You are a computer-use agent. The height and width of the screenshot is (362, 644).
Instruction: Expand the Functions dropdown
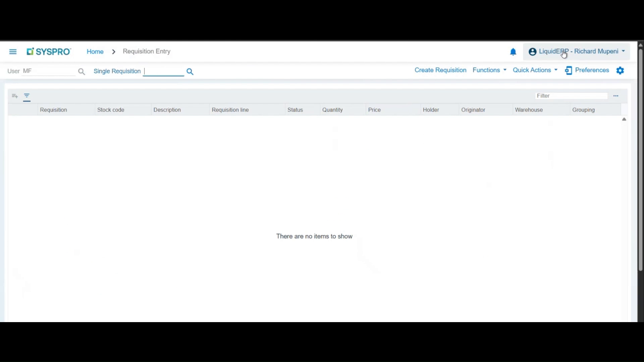(x=489, y=70)
